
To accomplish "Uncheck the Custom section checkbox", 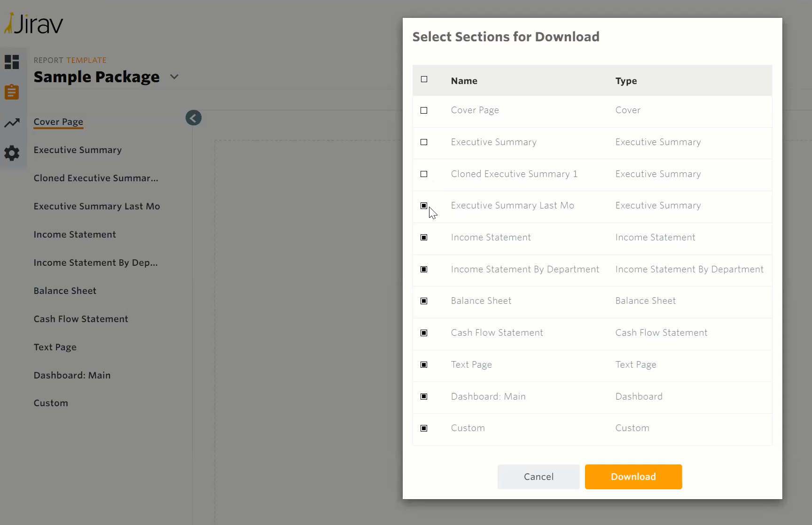I will click(x=424, y=428).
